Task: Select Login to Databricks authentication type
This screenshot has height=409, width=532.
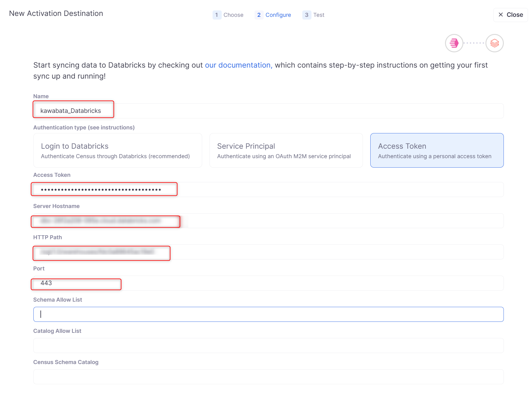Action: (x=118, y=151)
